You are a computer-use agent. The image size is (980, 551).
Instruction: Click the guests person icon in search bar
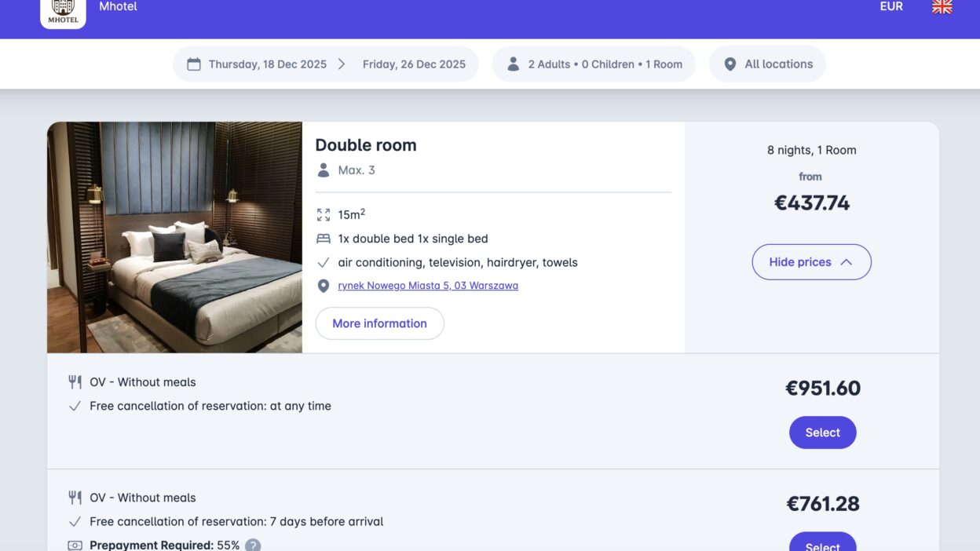point(514,64)
